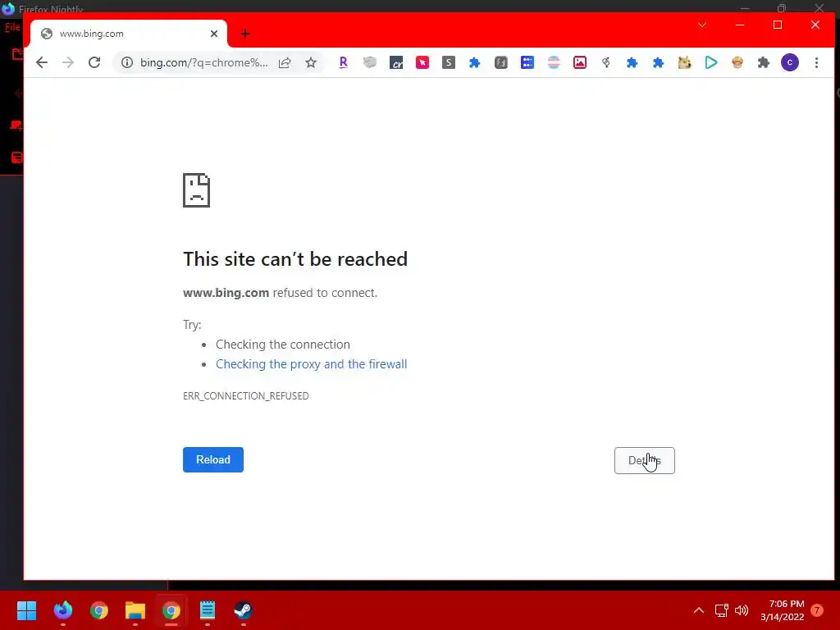Viewport: 840px width, 630px height.
Task: Open File Explorer from taskbar
Action: pos(135,610)
